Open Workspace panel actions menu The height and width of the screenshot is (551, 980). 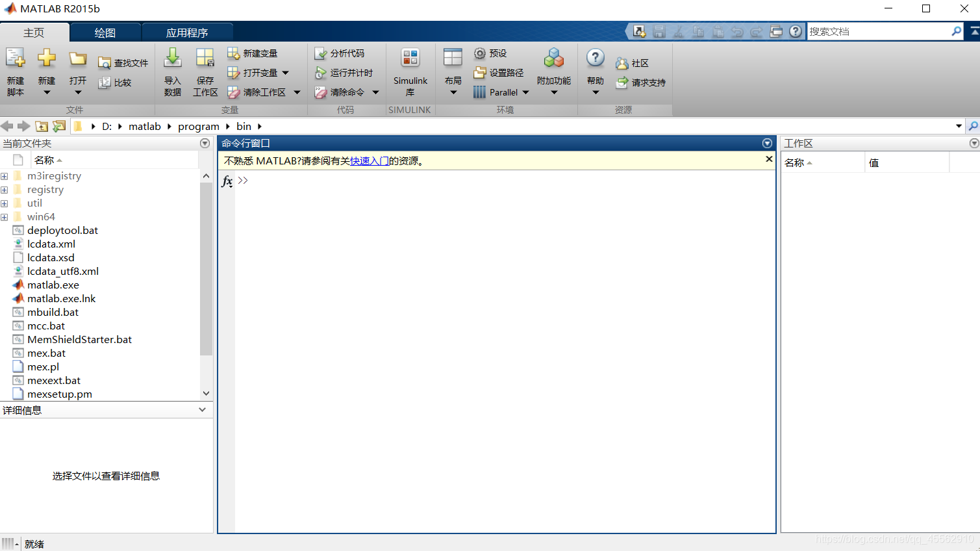pyautogui.click(x=974, y=143)
